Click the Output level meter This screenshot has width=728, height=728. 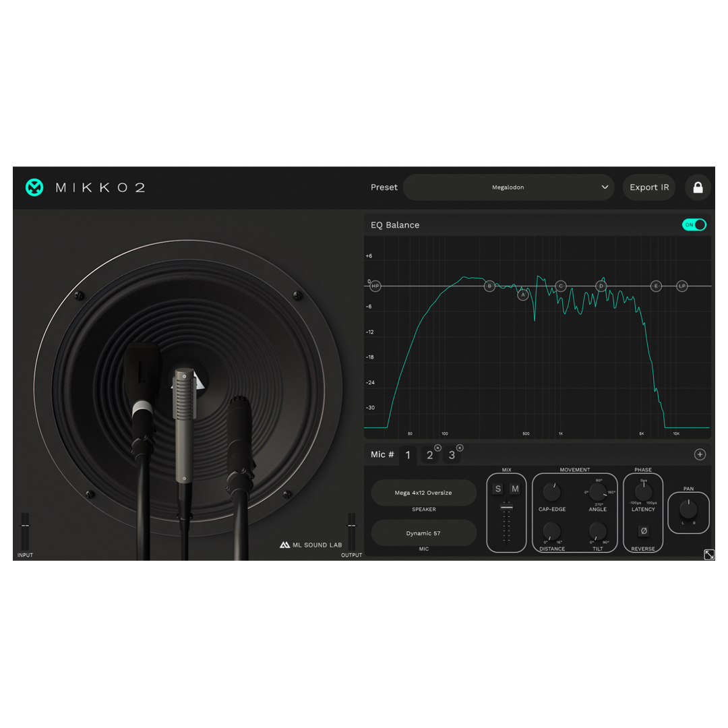352,532
